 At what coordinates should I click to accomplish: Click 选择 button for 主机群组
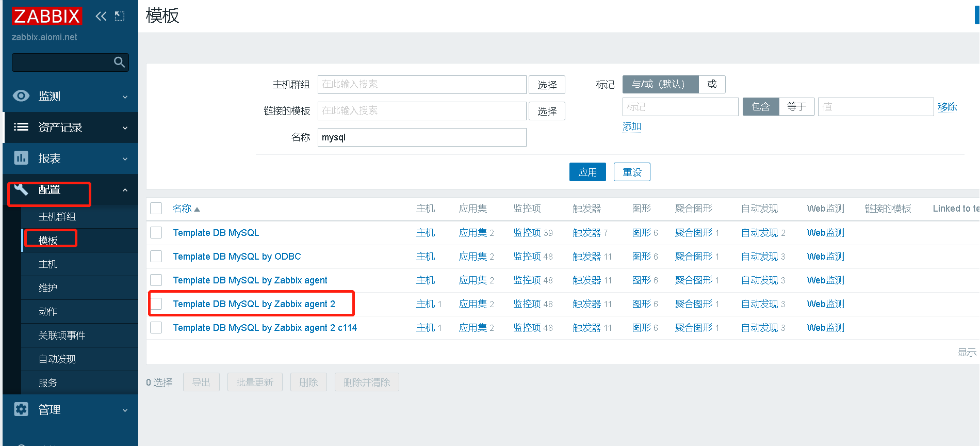(547, 85)
